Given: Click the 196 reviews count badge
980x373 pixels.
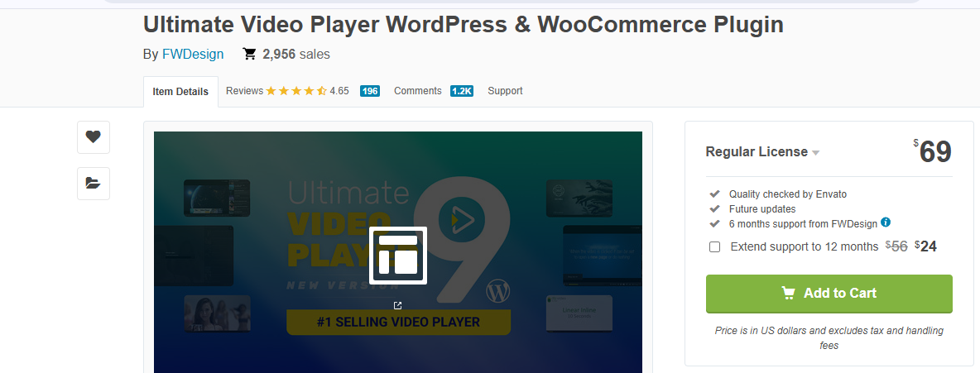Looking at the screenshot, I should [x=370, y=91].
